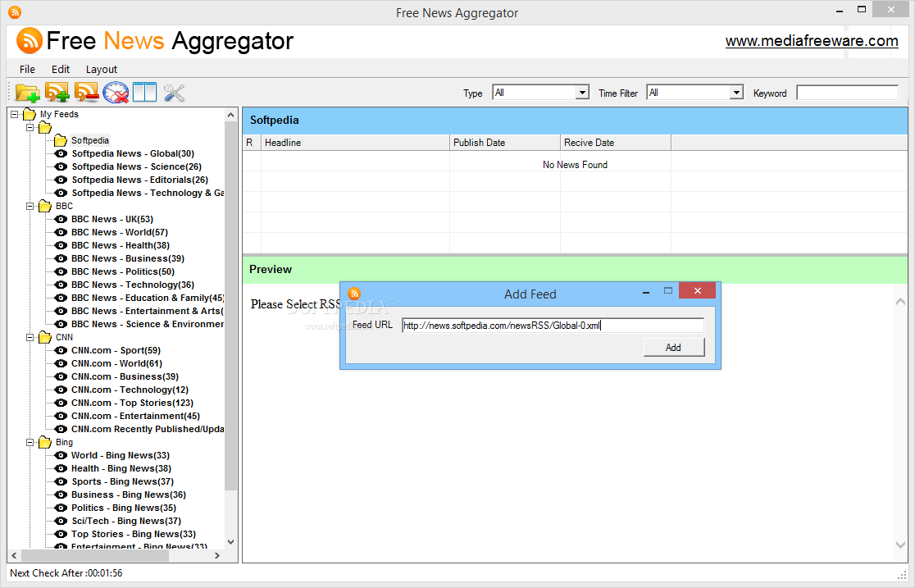Click the eye icon beside CNN.com - Technology
The image size is (915, 588).
pyautogui.click(x=61, y=390)
